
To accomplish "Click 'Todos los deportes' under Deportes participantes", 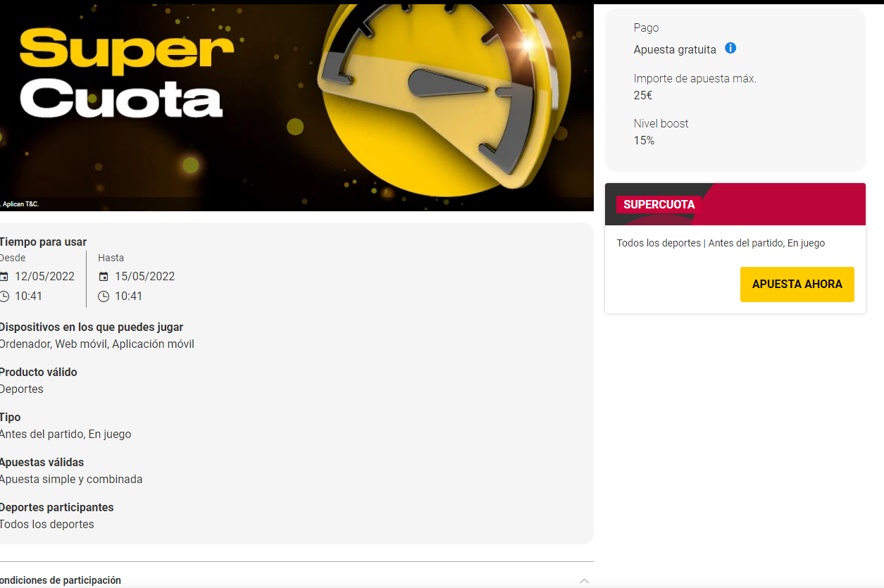I will (x=46, y=525).
